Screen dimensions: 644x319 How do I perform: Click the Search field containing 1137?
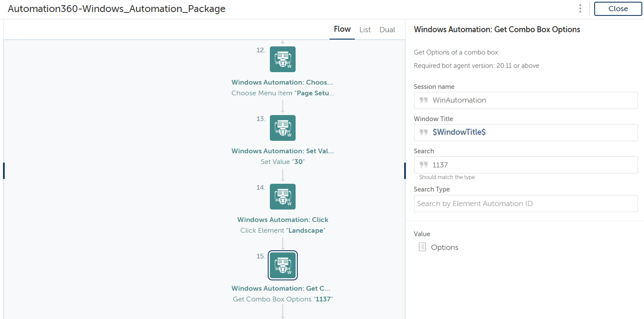tap(532, 164)
